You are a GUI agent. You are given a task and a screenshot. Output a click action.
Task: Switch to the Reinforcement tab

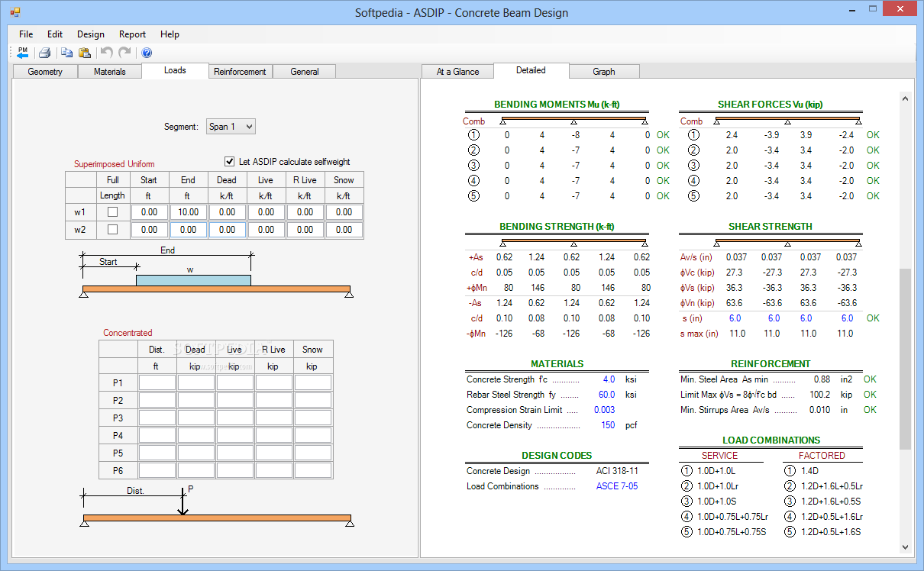tap(240, 72)
